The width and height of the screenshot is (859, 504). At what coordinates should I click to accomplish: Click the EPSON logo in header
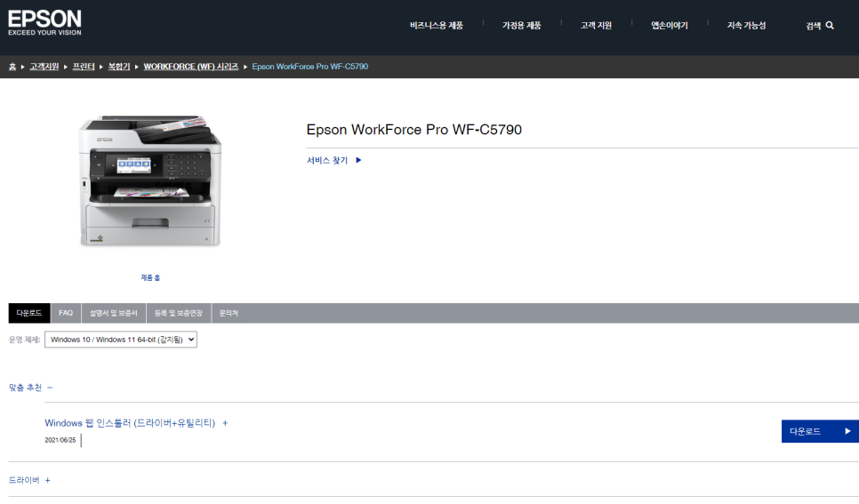point(44,23)
